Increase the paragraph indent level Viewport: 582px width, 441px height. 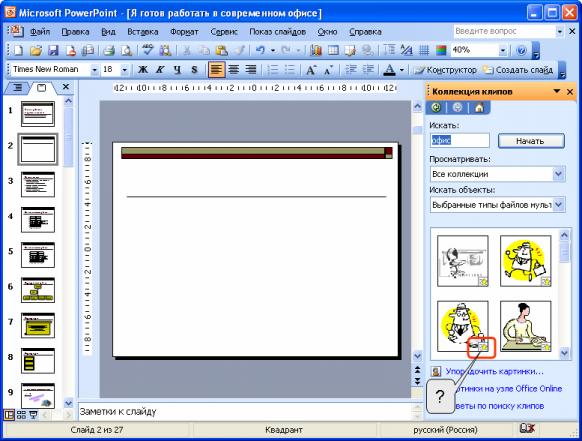tap(368, 69)
